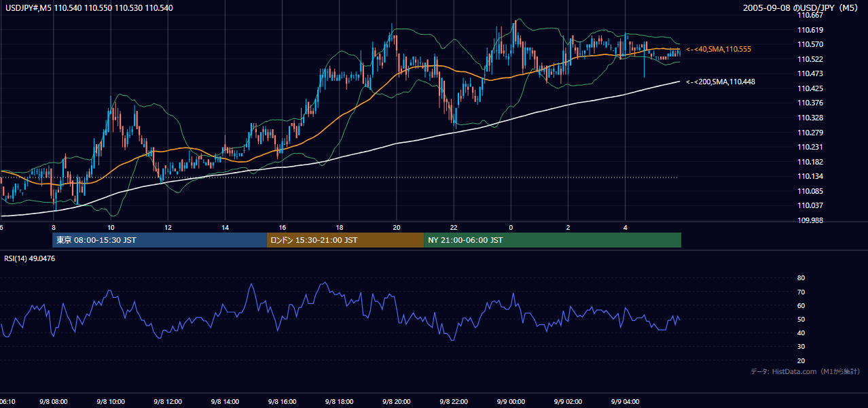868x408 pixels.
Task: Click the 9/8 20:00 date axis label
Action: click(x=396, y=402)
